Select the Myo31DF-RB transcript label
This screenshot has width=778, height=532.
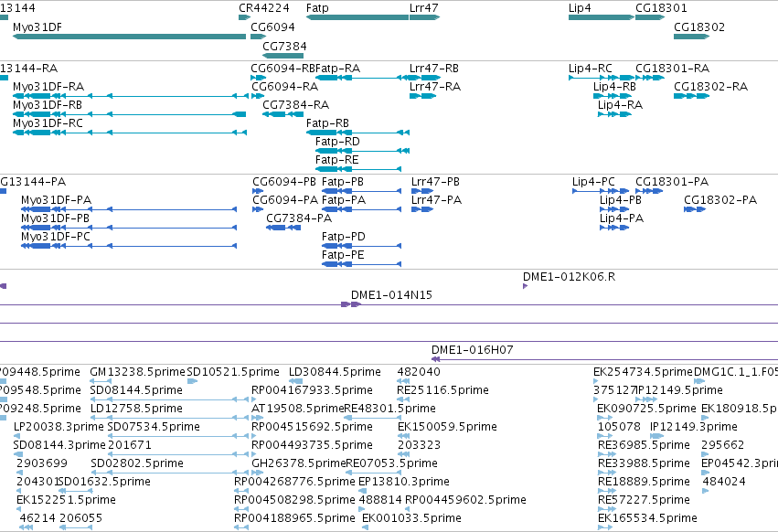[x=48, y=105]
